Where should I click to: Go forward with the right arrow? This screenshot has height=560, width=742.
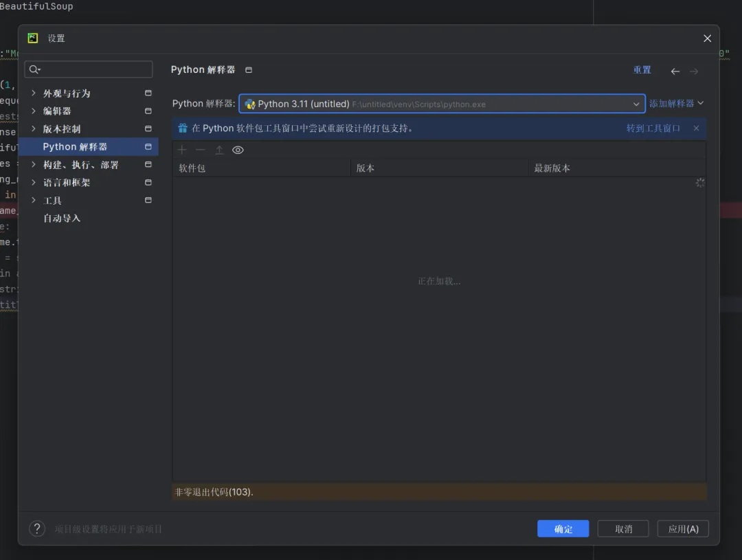[x=694, y=71]
